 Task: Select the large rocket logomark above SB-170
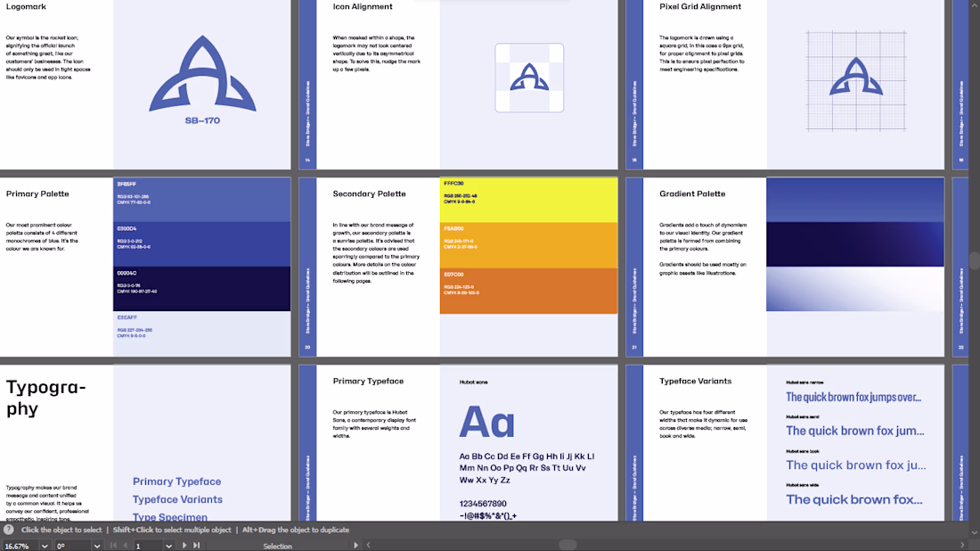(202, 74)
